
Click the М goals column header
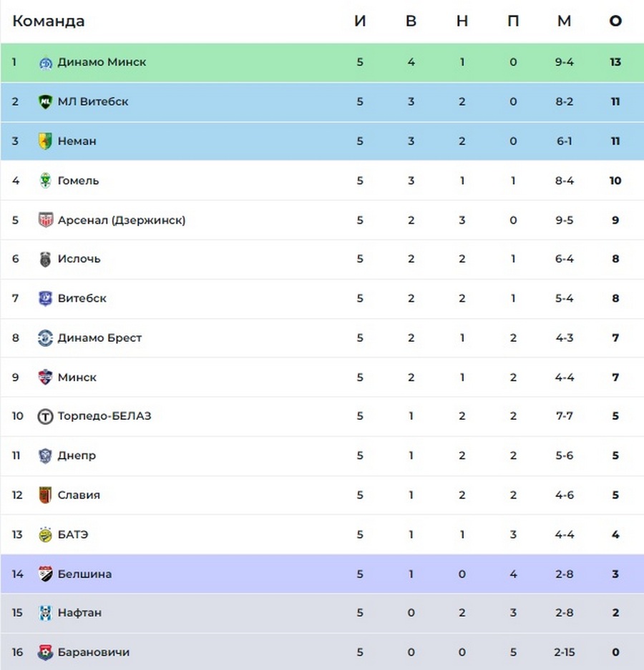(564, 21)
